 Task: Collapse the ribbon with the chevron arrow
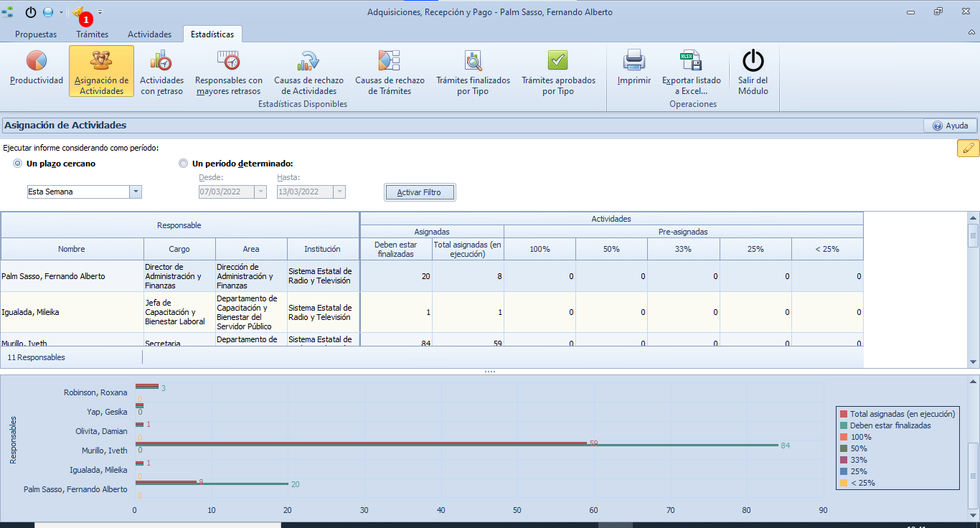(971, 33)
